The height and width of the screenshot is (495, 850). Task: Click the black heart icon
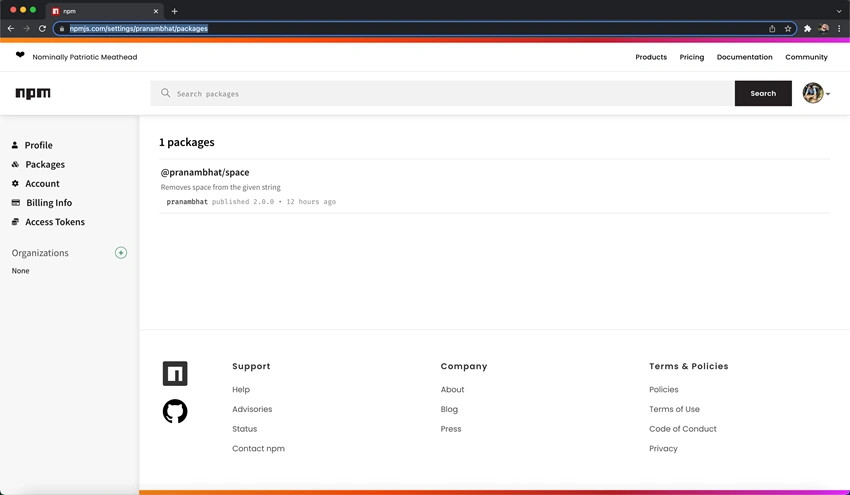coord(20,55)
